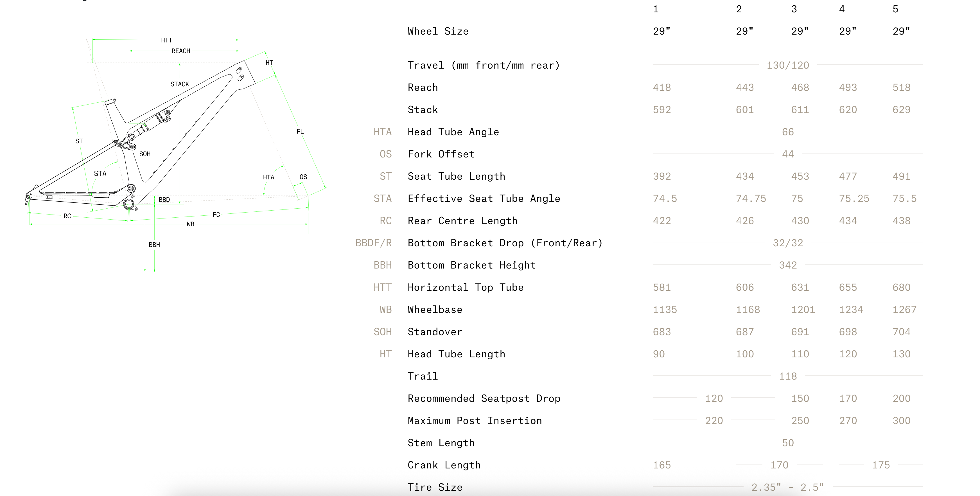The height and width of the screenshot is (496, 980).
Task: Click the Bottom Bracket Height row label
Action: tap(471, 265)
